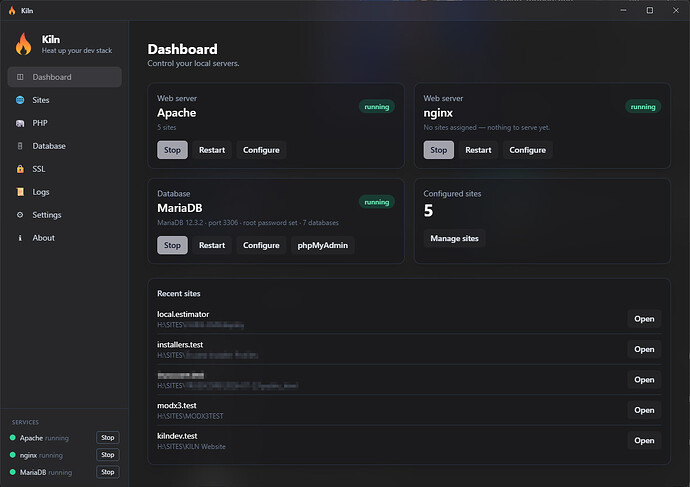This screenshot has height=487, width=690.
Task: Click the Sites globe icon
Action: click(x=20, y=100)
